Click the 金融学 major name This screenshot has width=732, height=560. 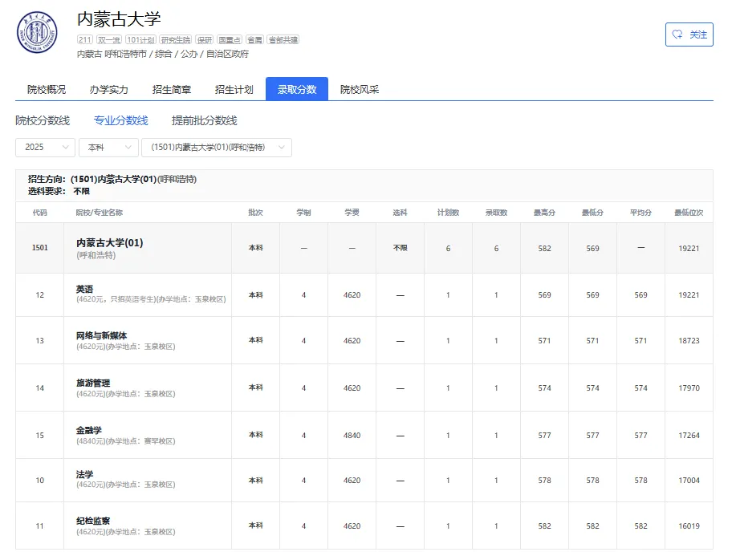pos(89,430)
